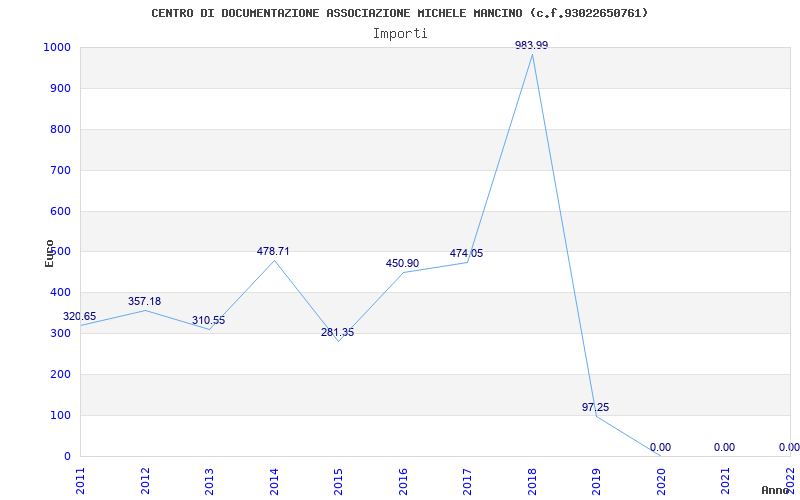Image resolution: width=800 pixels, height=500 pixels.
Task: Click the 0.00 label above 2021
Action: [x=724, y=447]
